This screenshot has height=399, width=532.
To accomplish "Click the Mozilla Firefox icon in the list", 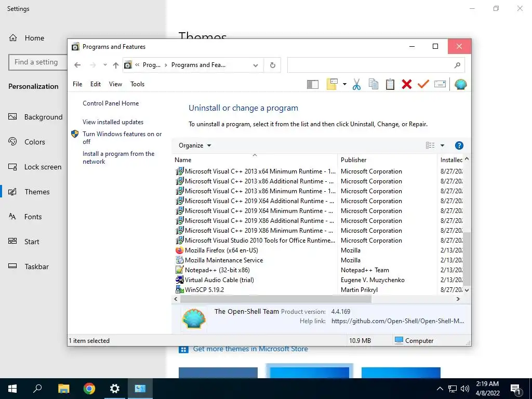I will 179,250.
